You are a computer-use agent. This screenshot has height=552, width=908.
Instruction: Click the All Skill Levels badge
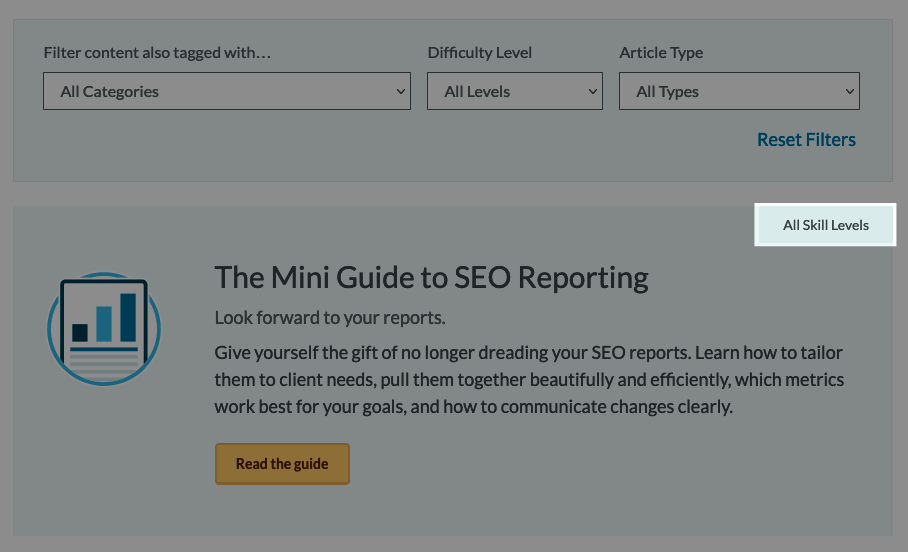pyautogui.click(x=825, y=225)
